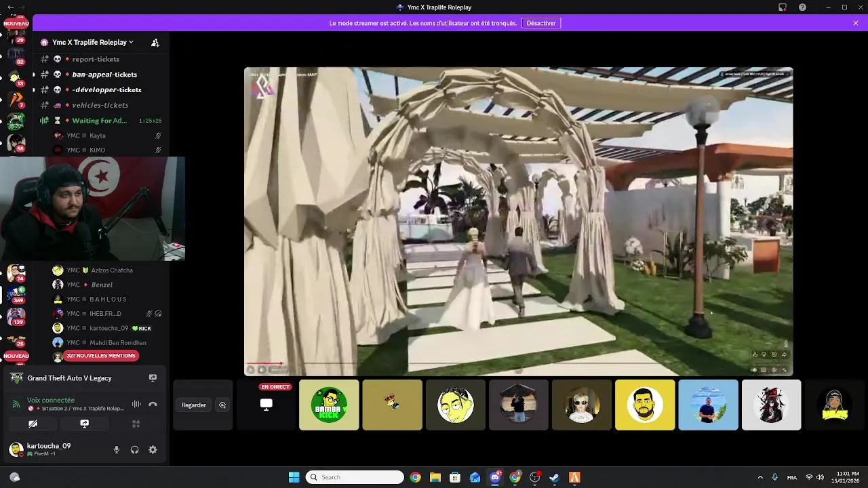The image size is (868, 488).
Task: Open File Explorer from the taskbar
Action: [435, 477]
